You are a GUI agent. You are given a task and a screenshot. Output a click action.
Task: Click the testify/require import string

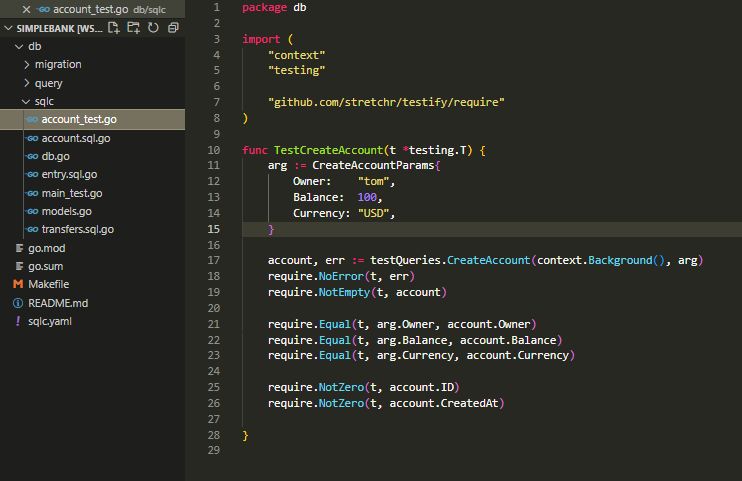(386, 102)
